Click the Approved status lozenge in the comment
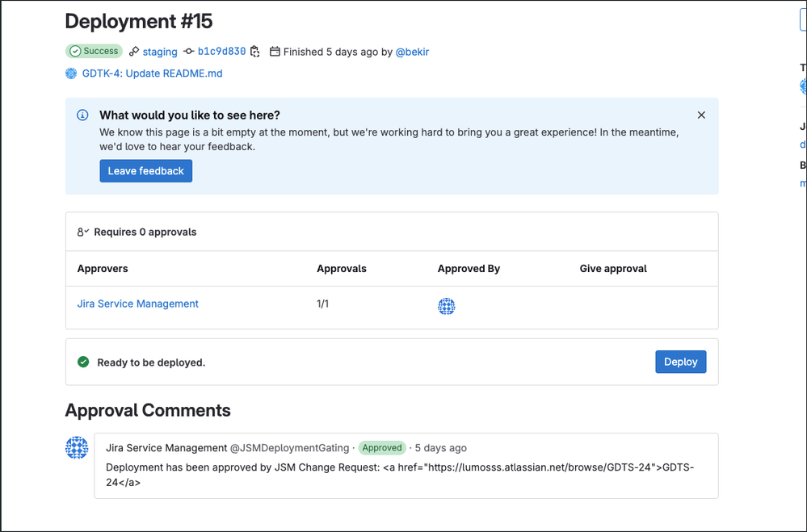This screenshot has width=807, height=532. [381, 447]
